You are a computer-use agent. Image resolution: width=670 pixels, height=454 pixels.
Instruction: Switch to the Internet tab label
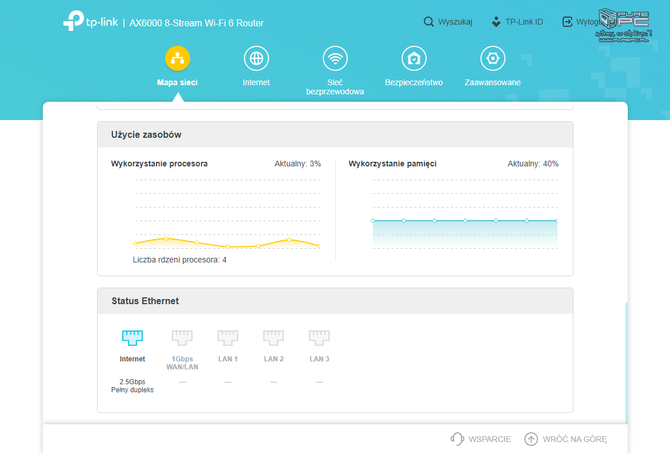[x=256, y=83]
